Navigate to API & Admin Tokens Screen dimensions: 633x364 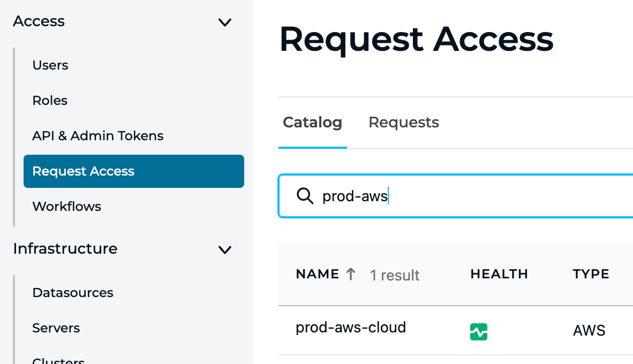click(x=97, y=135)
